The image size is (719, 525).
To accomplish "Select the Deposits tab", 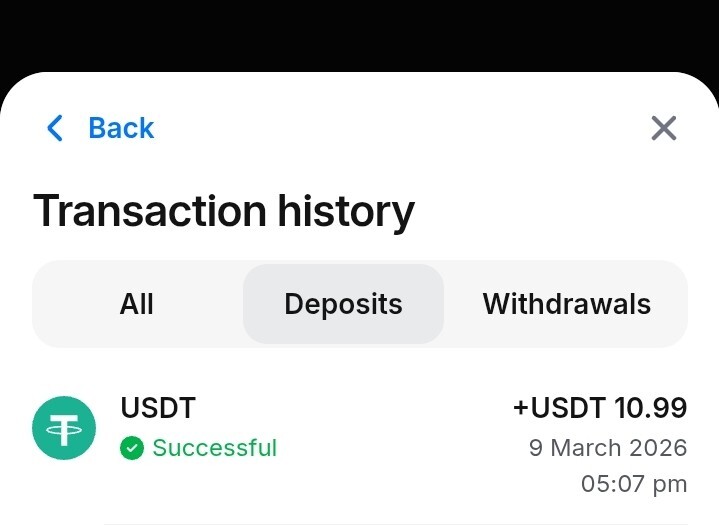I will (x=343, y=304).
